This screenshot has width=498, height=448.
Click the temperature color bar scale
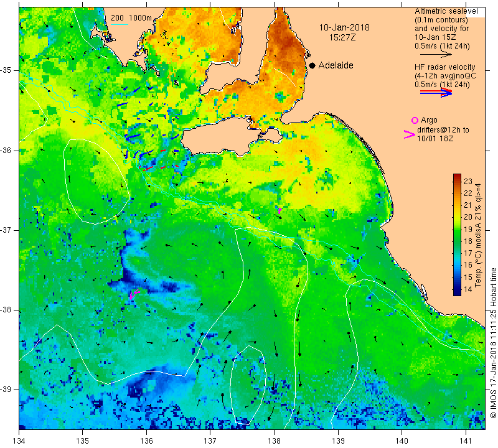(457, 235)
